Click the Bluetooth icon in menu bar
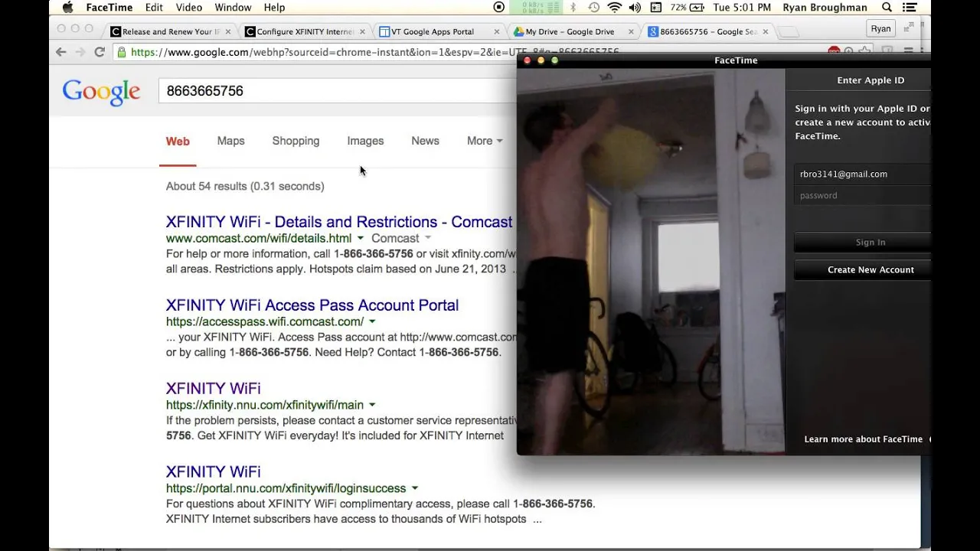 [573, 8]
